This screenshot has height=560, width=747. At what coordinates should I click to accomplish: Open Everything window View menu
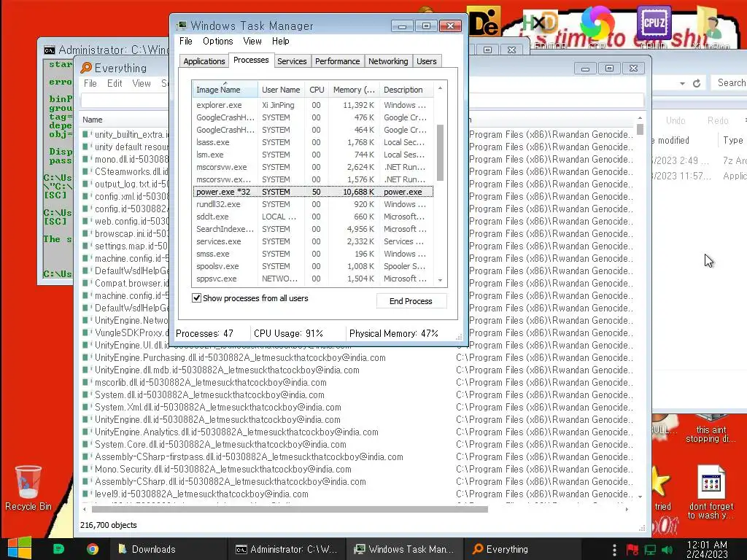142,83
